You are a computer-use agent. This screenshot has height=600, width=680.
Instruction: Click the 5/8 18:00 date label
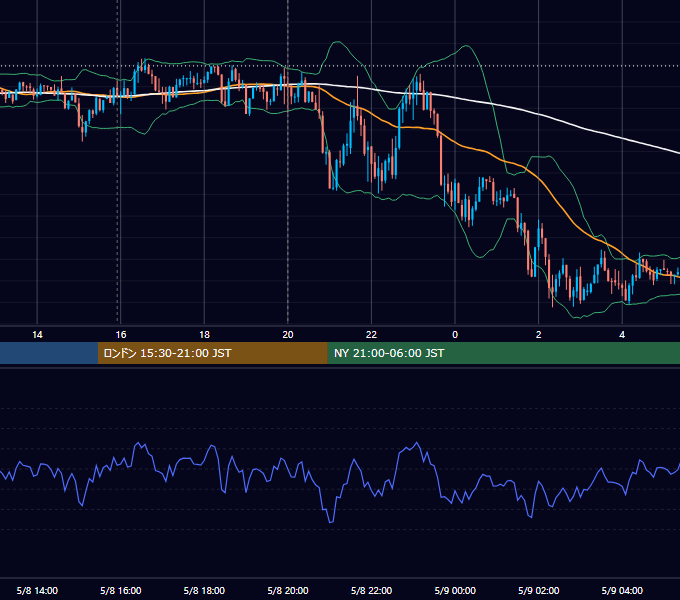pos(204,590)
